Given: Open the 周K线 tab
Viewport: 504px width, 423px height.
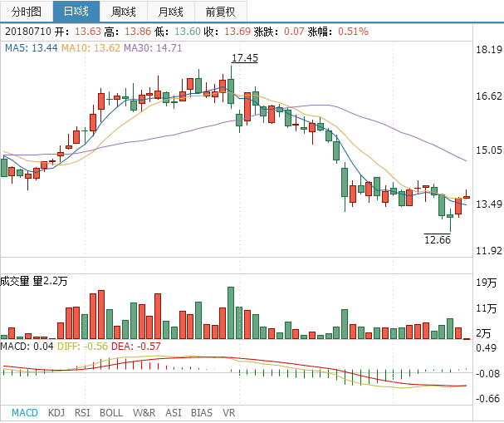Looking at the screenshot, I should [124, 12].
